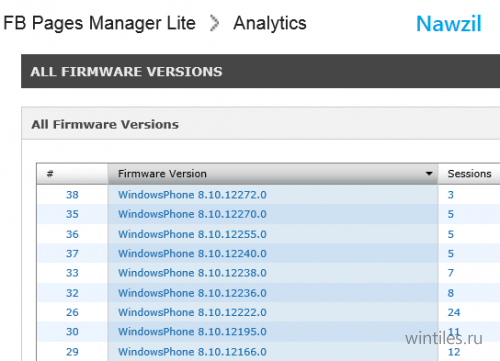
Task: Click the All Firmware Versions panel heading
Action: click(x=105, y=124)
